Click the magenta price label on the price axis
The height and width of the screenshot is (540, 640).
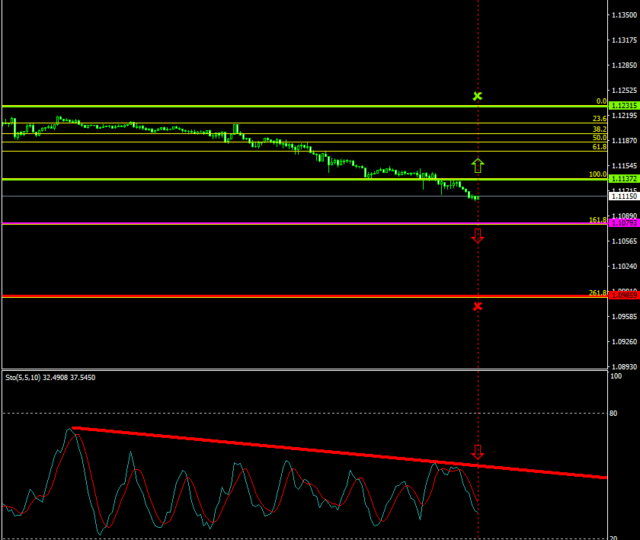625,224
